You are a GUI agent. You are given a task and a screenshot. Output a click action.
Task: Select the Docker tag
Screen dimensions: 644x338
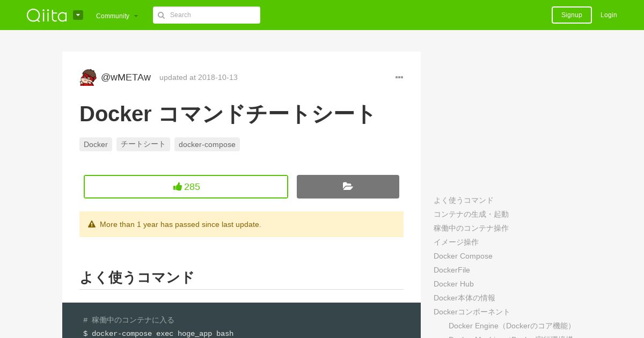click(96, 144)
